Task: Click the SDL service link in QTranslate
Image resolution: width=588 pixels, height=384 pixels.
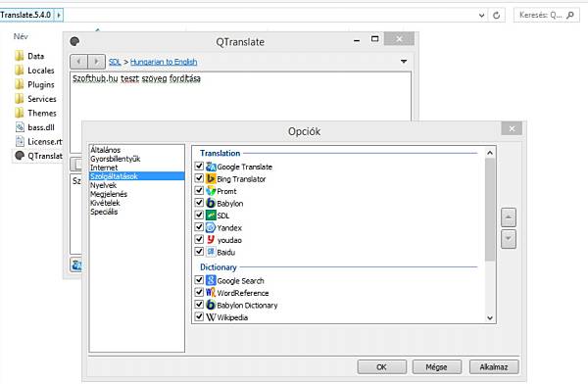Action: tap(115, 62)
